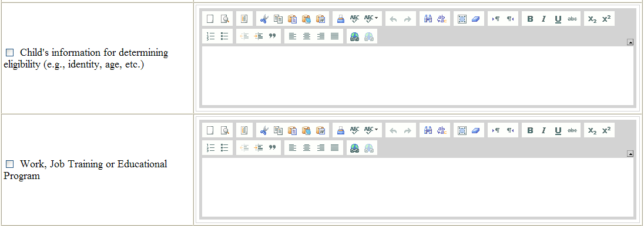
Task: Toggle Underline in Child's information editor
Action: click(x=558, y=18)
